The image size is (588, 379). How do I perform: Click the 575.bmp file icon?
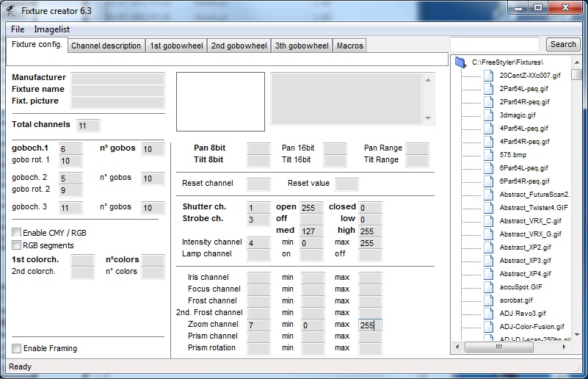pos(490,155)
